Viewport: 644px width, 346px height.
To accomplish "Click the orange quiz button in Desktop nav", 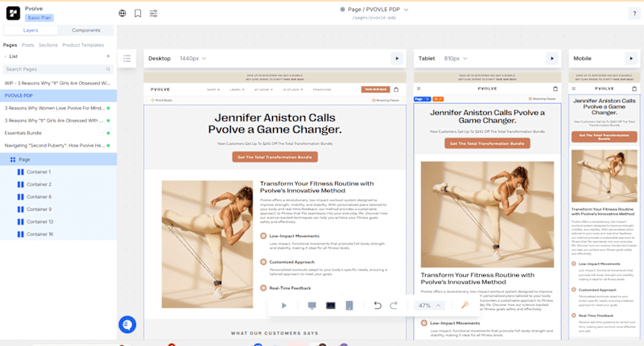I will (375, 89).
